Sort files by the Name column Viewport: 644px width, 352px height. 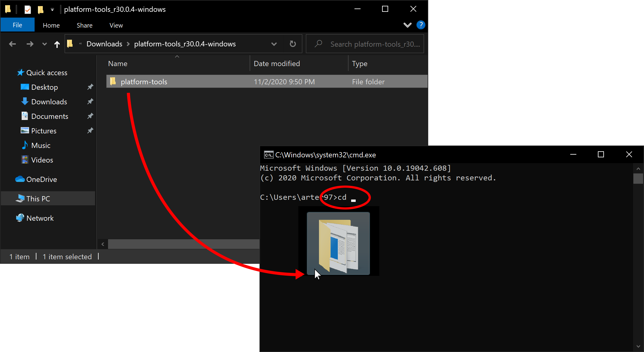pos(118,64)
